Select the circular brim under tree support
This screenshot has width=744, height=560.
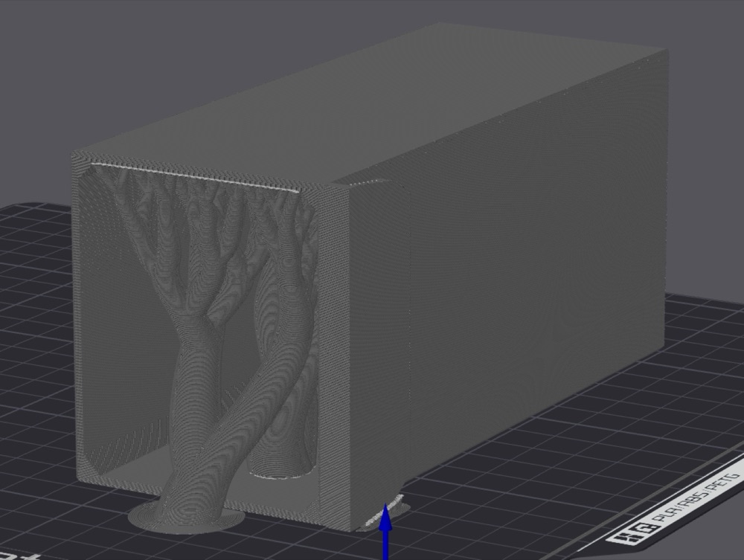tap(187, 516)
